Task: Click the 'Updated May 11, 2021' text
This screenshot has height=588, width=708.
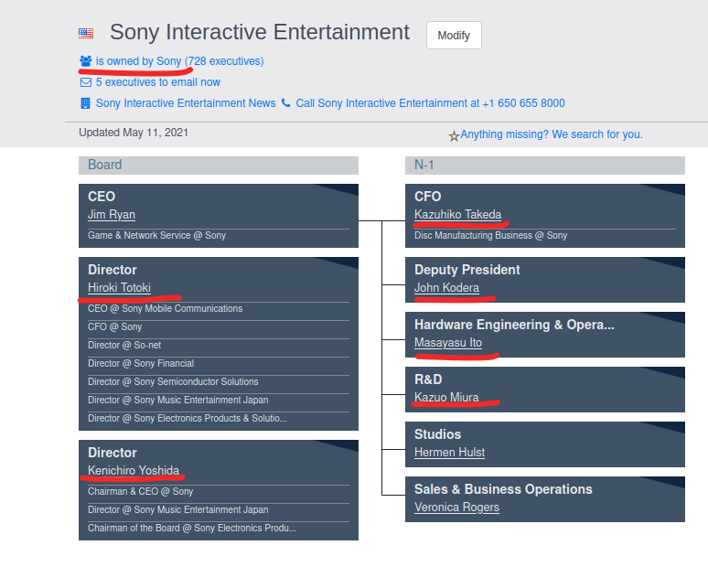Action: pyautogui.click(x=134, y=133)
